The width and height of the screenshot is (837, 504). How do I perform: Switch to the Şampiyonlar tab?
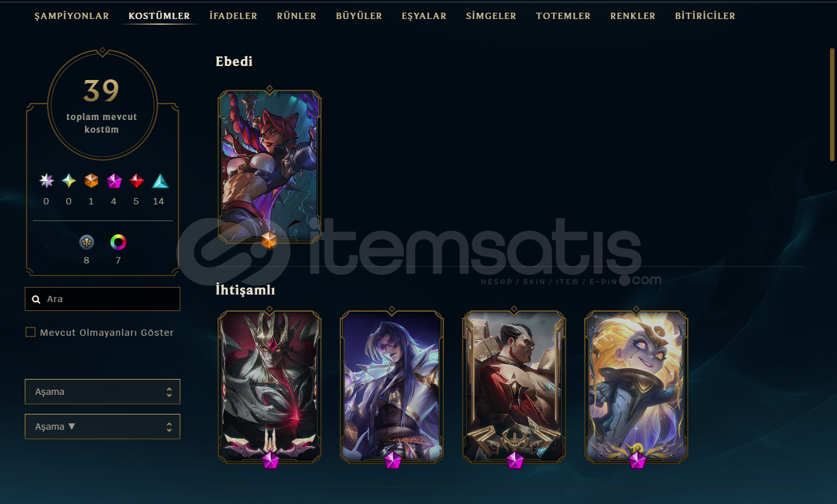[72, 16]
